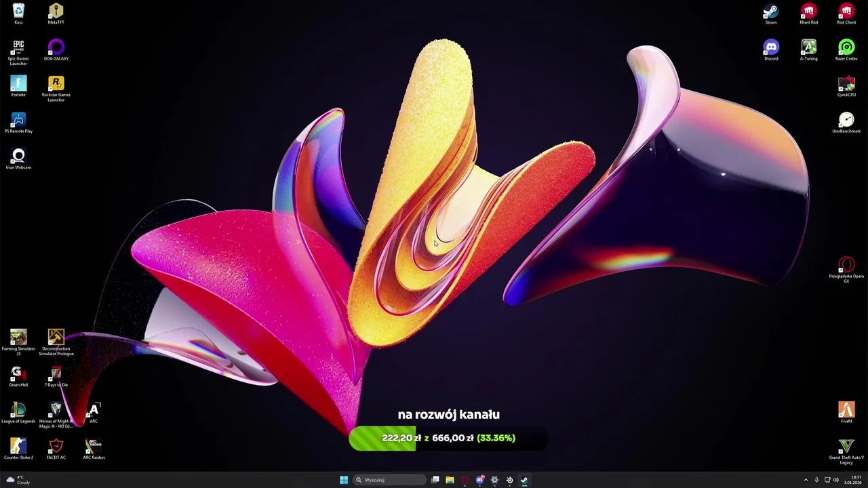This screenshot has width=868, height=488.
Task: Switch to Steam on the taskbar
Action: pyautogui.click(x=524, y=480)
